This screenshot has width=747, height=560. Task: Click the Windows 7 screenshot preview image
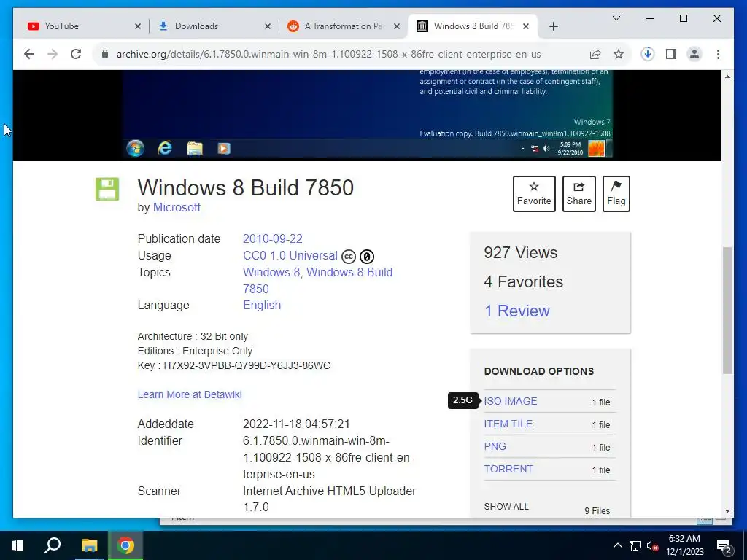367,114
